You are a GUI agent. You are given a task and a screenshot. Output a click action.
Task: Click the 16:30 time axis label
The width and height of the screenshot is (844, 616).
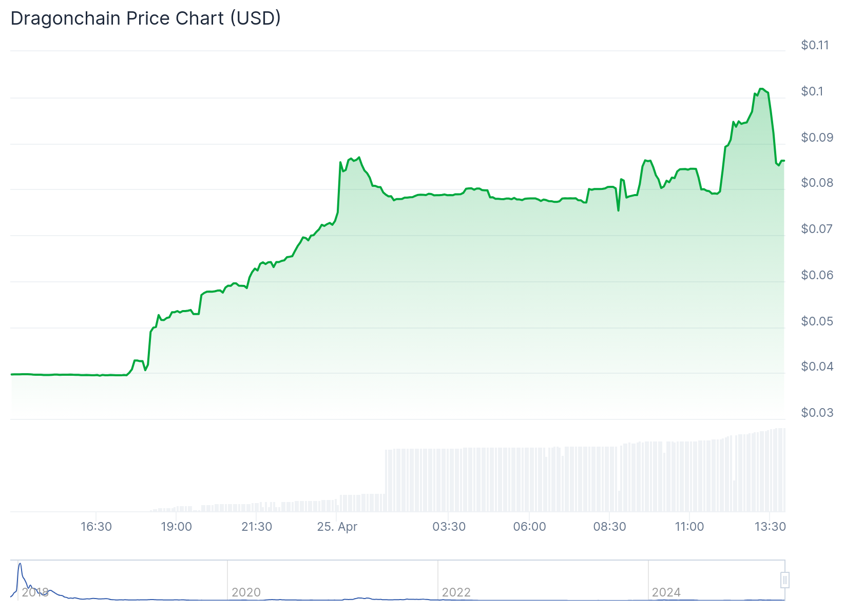click(x=96, y=527)
